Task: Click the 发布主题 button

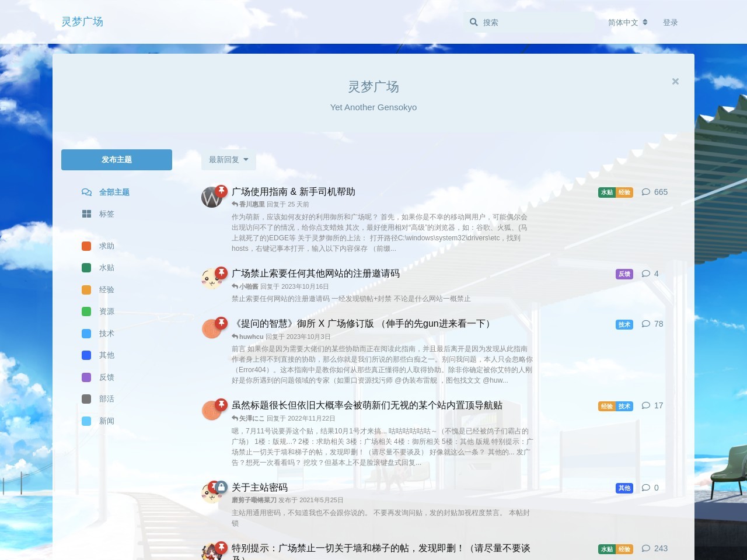Action: pyautogui.click(x=116, y=159)
